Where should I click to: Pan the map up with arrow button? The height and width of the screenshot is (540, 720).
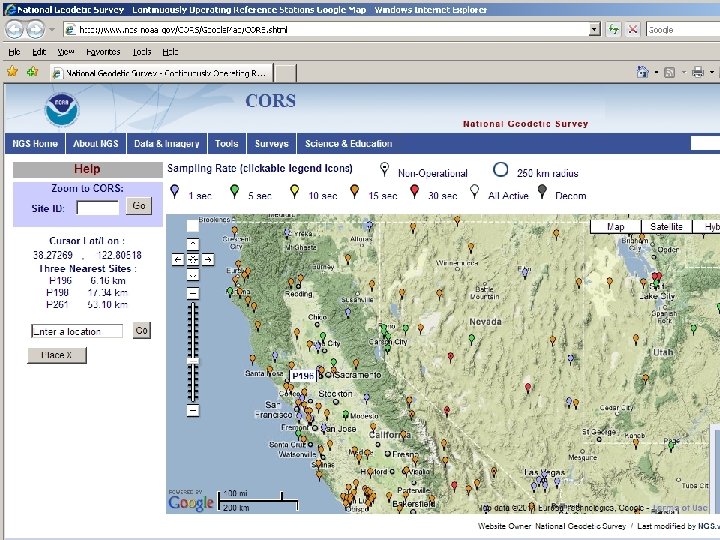pos(193,244)
